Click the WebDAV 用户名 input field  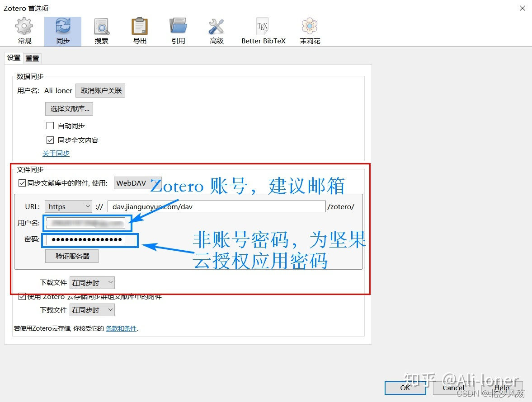pyautogui.click(x=86, y=223)
